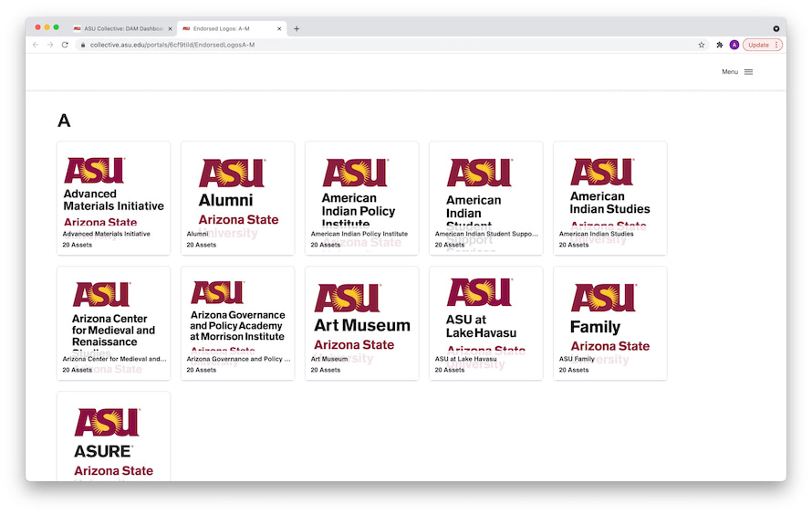Click the Menu text label
This screenshot has height=515, width=812.
(x=730, y=72)
